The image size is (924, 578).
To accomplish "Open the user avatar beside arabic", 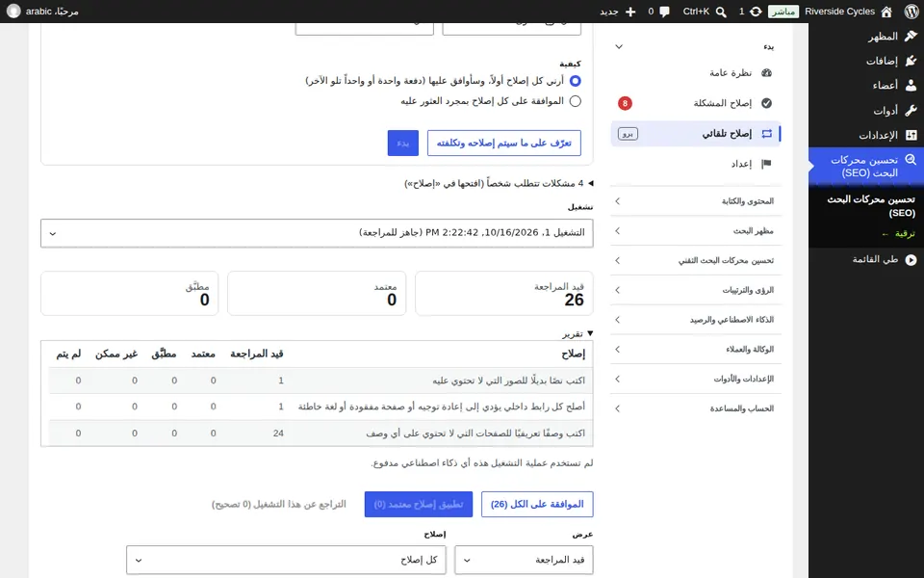I will 13,12.
